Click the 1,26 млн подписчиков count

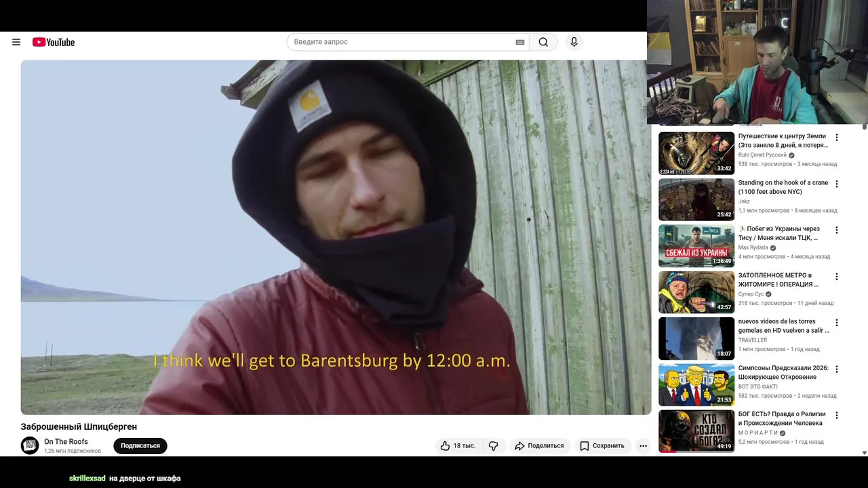73,451
